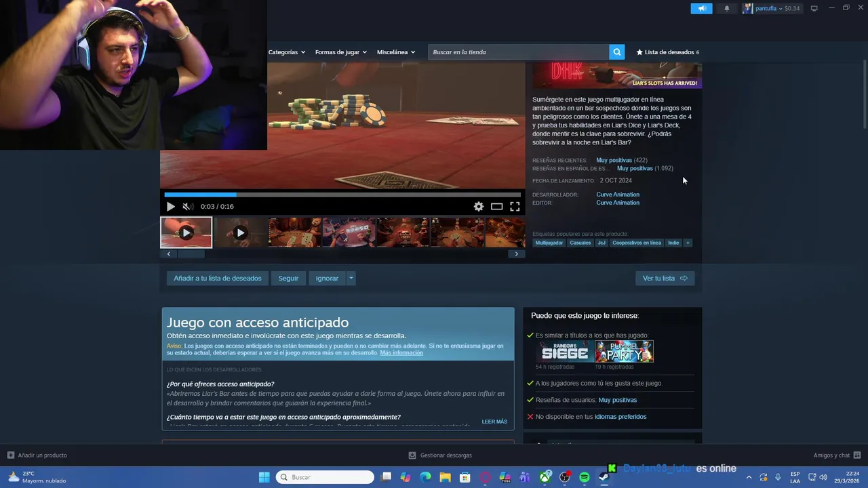Image resolution: width=868 pixels, height=488 pixels.
Task: Toggle theater mode on the video
Action: [x=496, y=207]
